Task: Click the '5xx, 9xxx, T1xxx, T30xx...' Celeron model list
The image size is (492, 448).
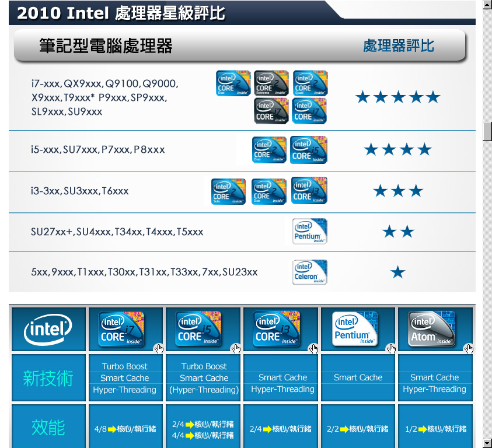Action: [144, 272]
